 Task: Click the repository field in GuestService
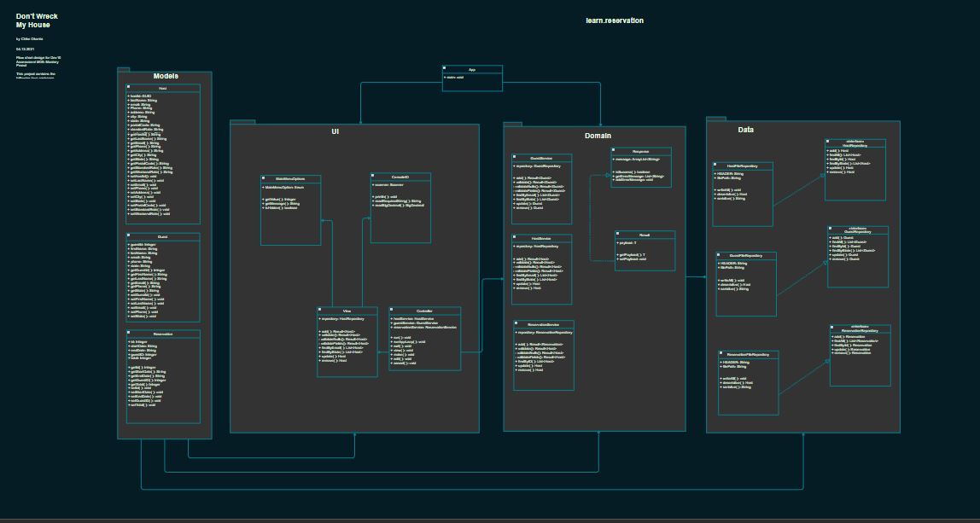538,166
